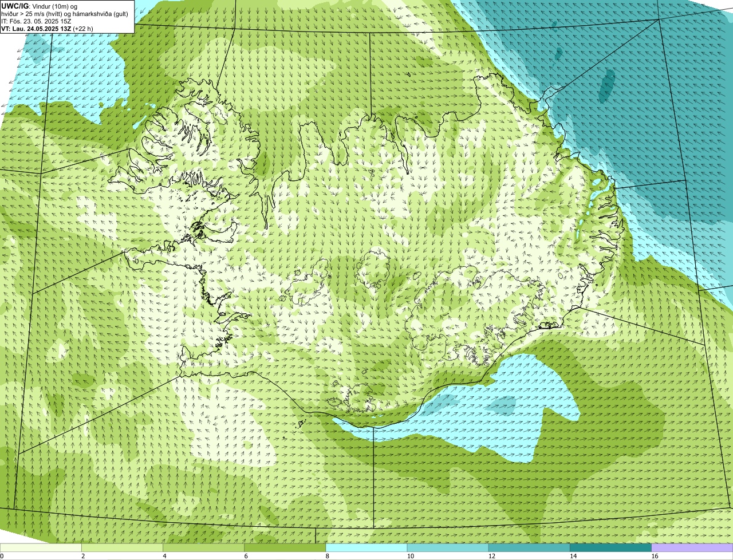The width and height of the screenshot is (733, 560).
Task: Click the dark teal 14–16 m/s legend swatch
Action: (x=611, y=548)
